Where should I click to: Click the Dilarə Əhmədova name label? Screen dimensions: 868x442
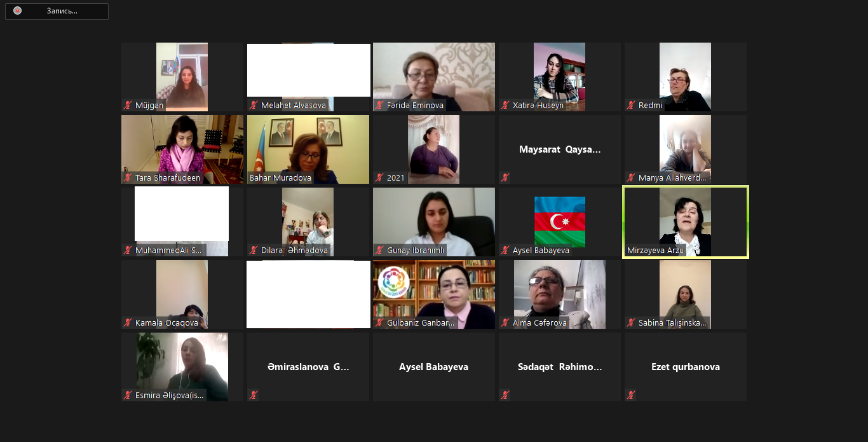coord(294,251)
